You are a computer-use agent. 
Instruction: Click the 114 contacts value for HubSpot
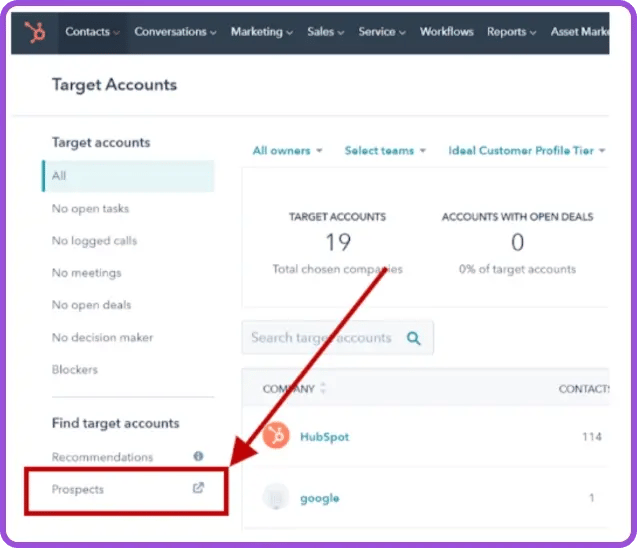[x=592, y=437]
